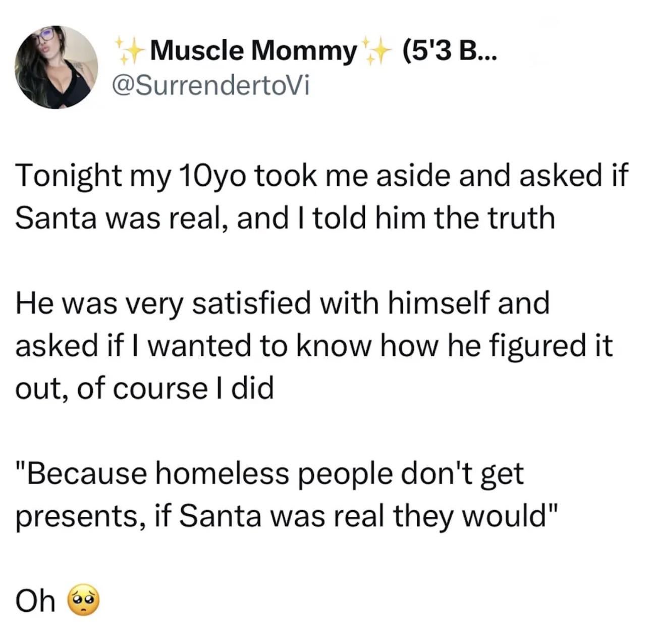Click the truncated "(5'3 B..." name text
Viewport: 651px width, 644px height.
point(450,51)
